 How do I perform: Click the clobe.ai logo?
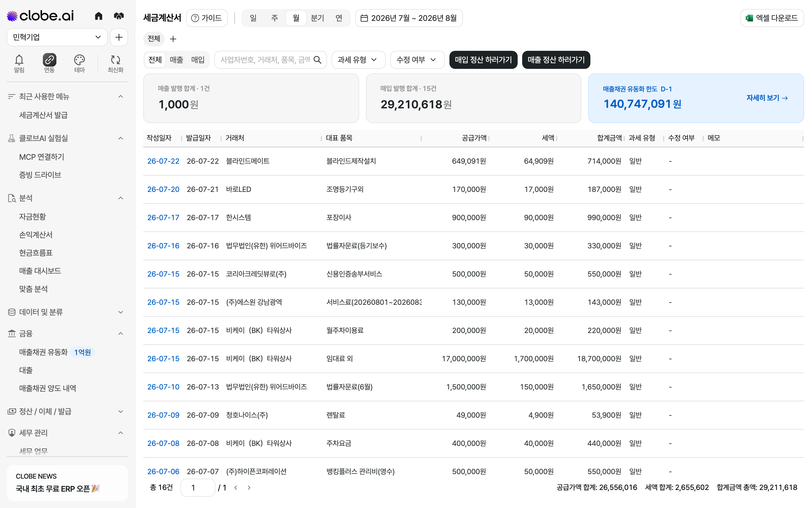click(x=40, y=16)
